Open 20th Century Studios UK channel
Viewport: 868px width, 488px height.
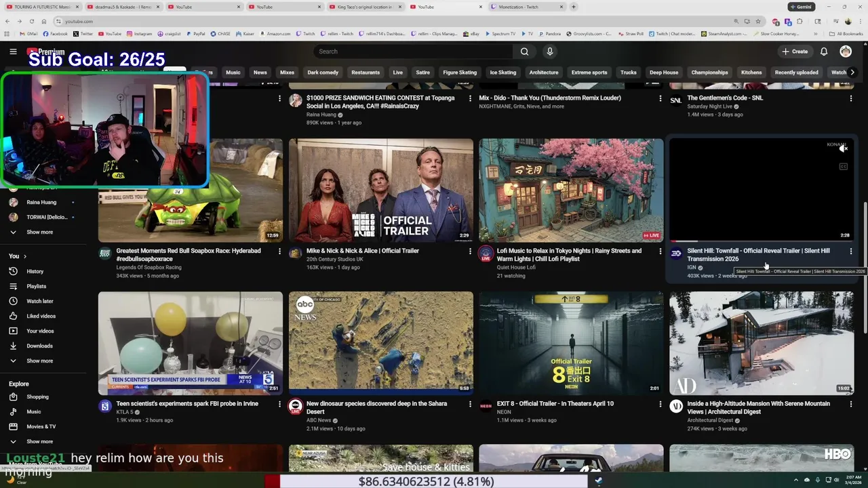click(x=334, y=259)
